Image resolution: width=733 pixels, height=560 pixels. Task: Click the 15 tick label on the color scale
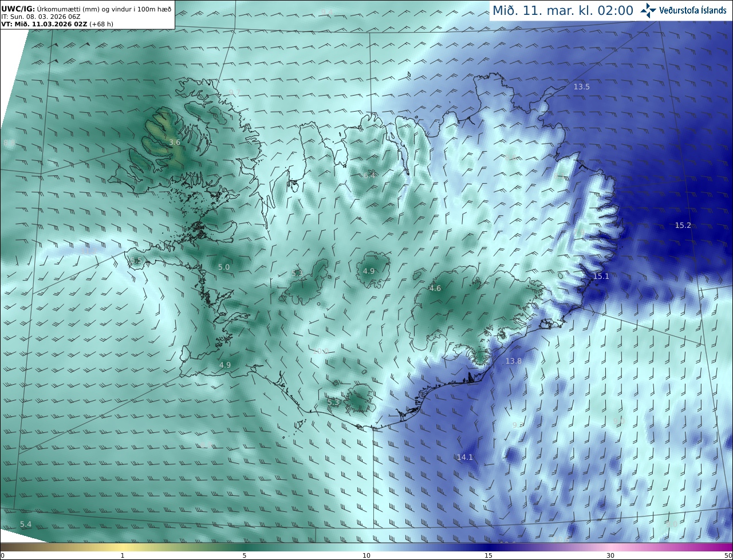pyautogui.click(x=488, y=555)
